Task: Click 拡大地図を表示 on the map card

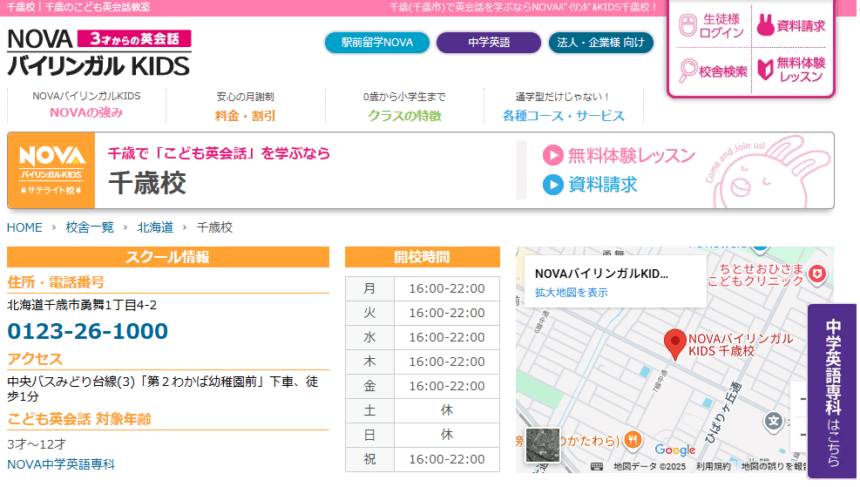Action: coord(571,292)
